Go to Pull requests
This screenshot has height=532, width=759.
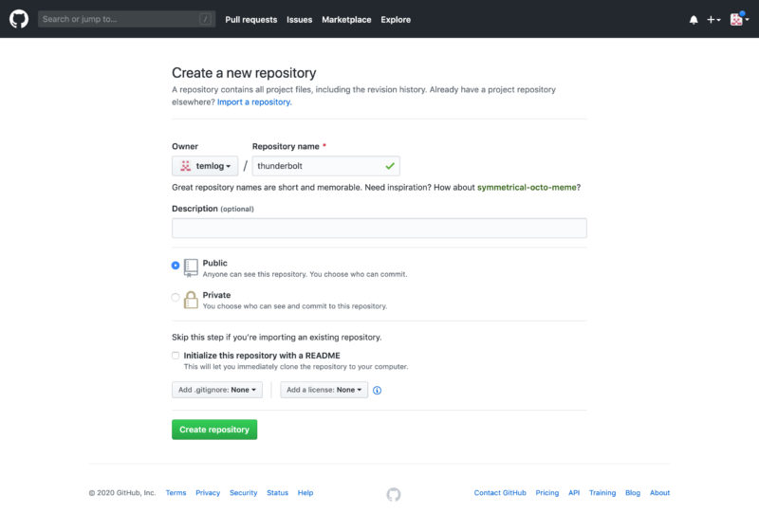(250, 20)
